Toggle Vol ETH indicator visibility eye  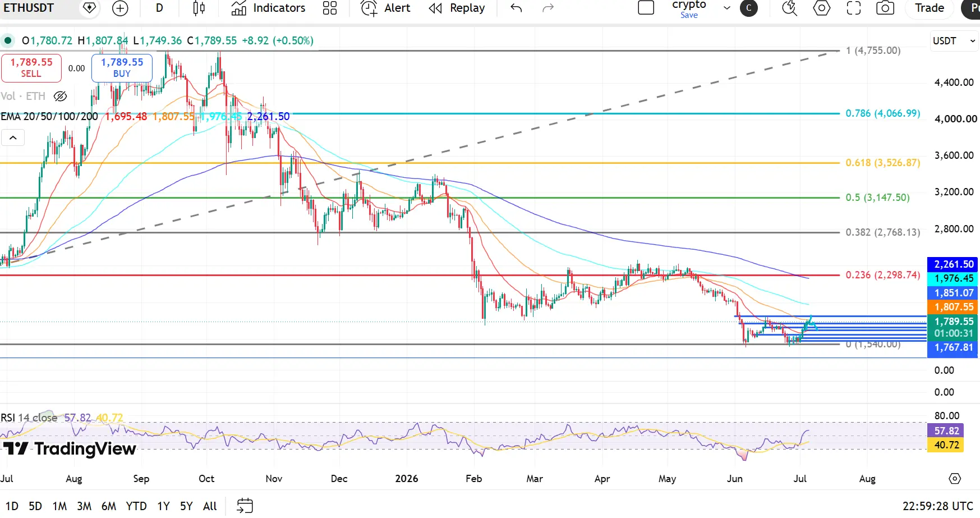click(60, 97)
